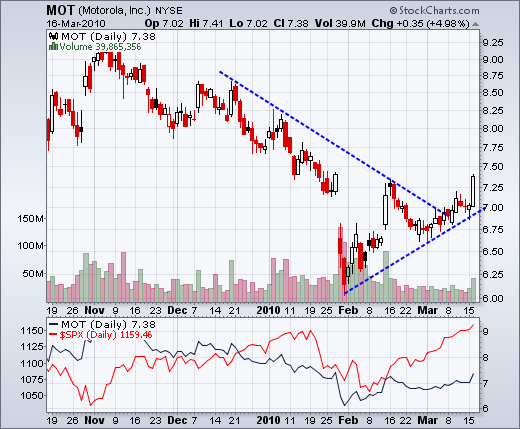This screenshot has width=520, height=429.
Task: Click the 7.25 price axis label
Action: click(493, 187)
